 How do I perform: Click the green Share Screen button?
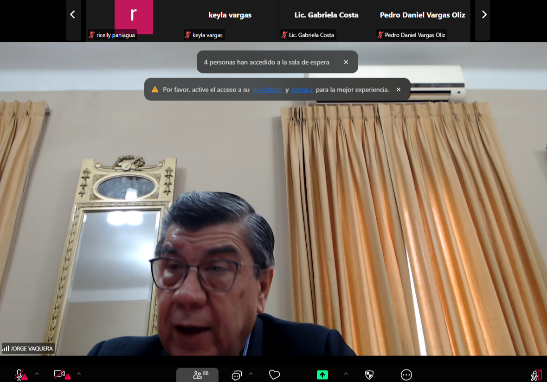[x=322, y=375]
